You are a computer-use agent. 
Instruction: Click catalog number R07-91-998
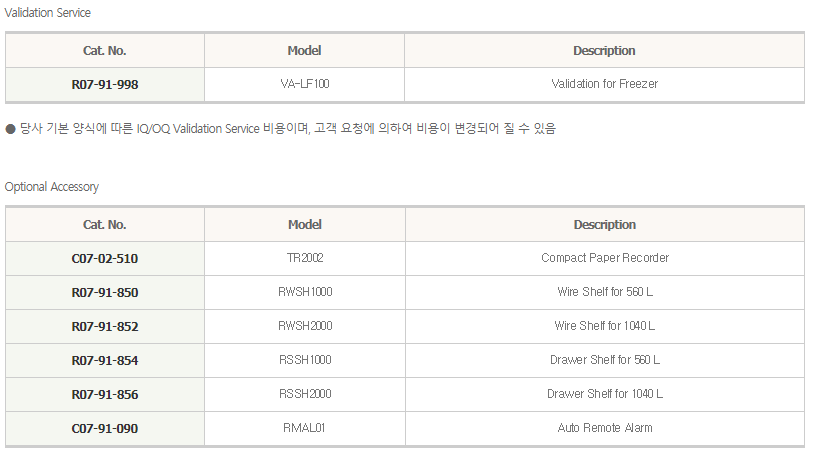(105, 85)
